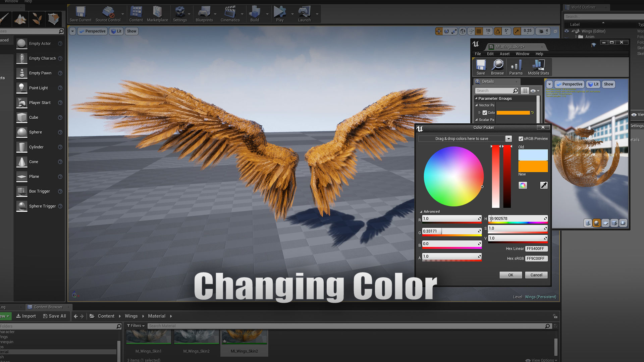Choose the plane preview mesh icon
The height and width of the screenshot is (362, 644).
click(x=605, y=223)
